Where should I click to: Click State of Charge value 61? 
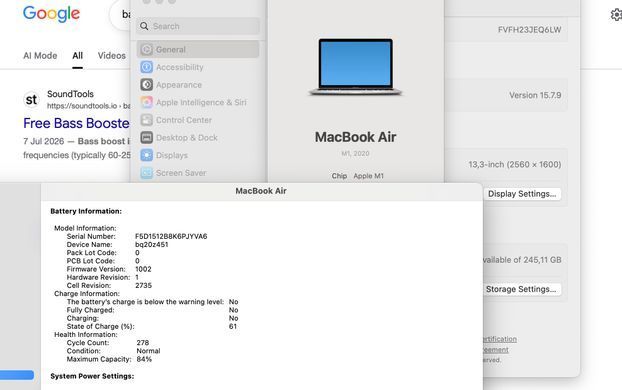click(233, 327)
